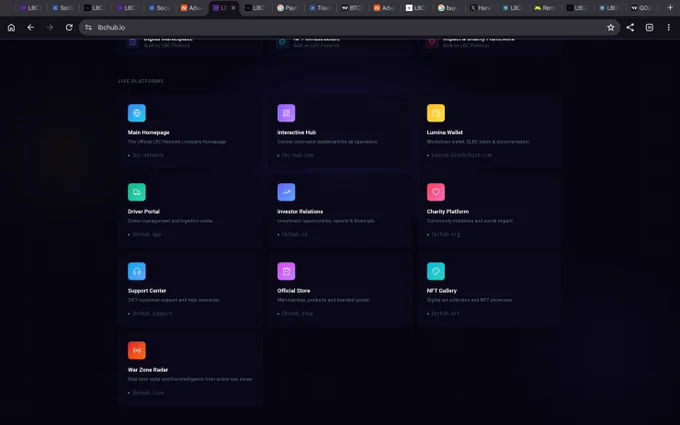This screenshot has height=425, width=680.
Task: Click the Support Center title
Action: (147, 291)
